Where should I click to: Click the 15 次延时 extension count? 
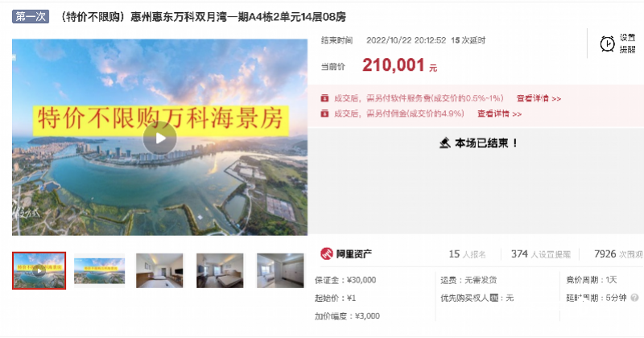pyautogui.click(x=469, y=40)
